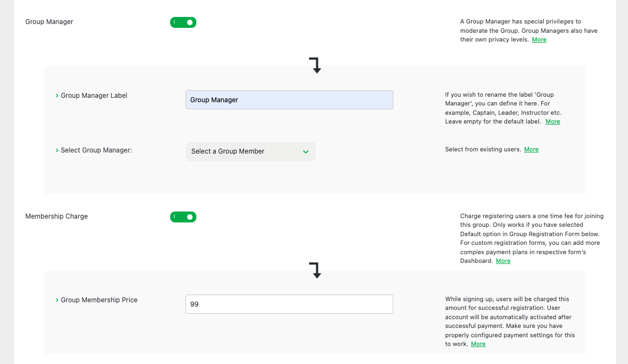Disable the Membership Charge toggle
Screen dimensions: 628x364
pos(183,217)
